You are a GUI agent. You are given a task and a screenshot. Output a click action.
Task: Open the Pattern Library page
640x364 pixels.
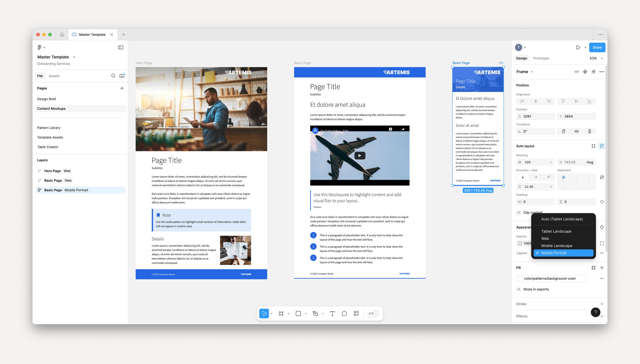click(48, 128)
